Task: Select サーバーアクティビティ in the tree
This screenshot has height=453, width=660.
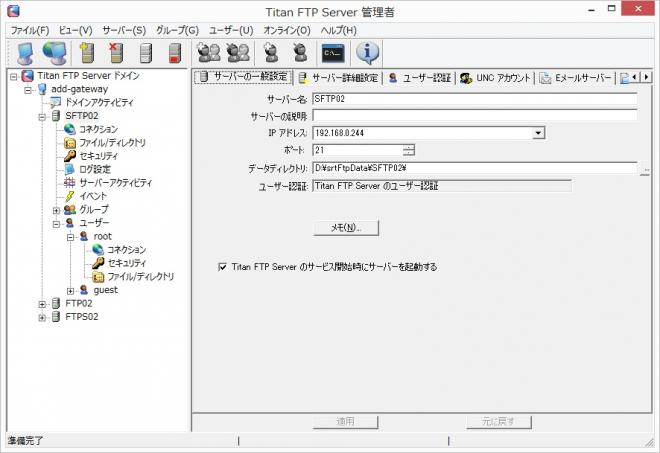Action: coord(115,183)
